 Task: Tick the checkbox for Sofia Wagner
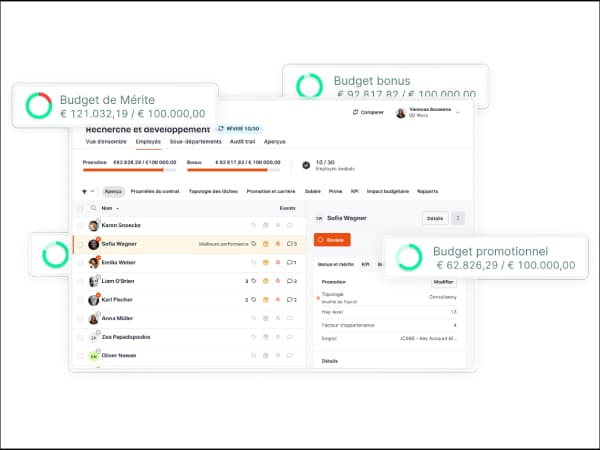(x=80, y=244)
